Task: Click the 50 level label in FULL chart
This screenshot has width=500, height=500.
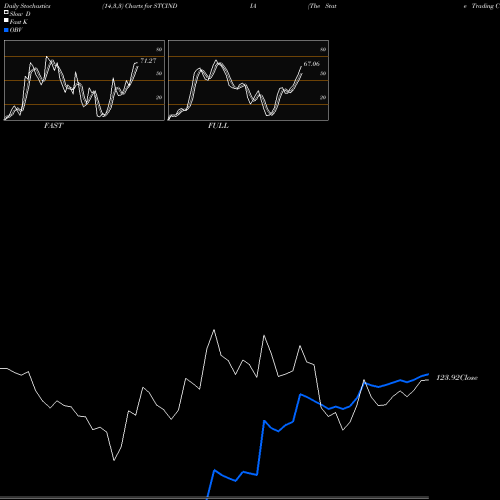Action: (323, 73)
